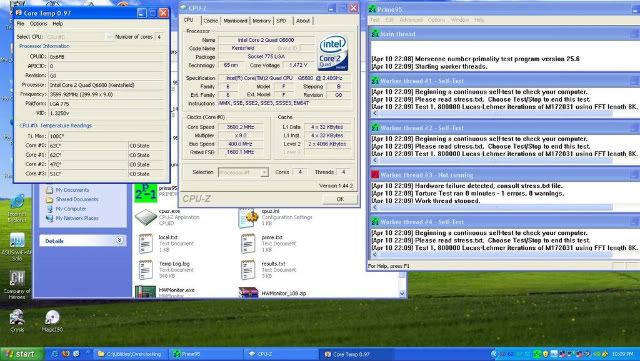Switch to the Memory tab in CPU-Z
The image size is (640, 361).
point(261,20)
